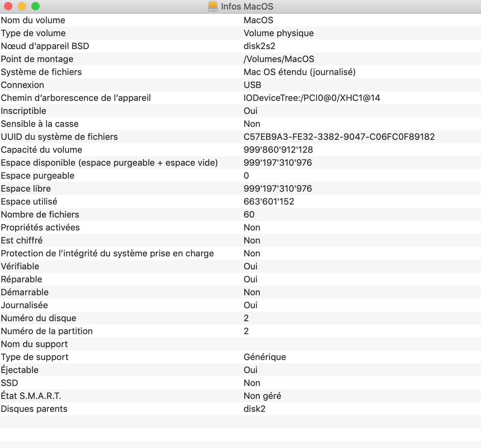Click the 'Inscriptible' label
Viewport: 481px width, 448px height.
[x=24, y=111]
